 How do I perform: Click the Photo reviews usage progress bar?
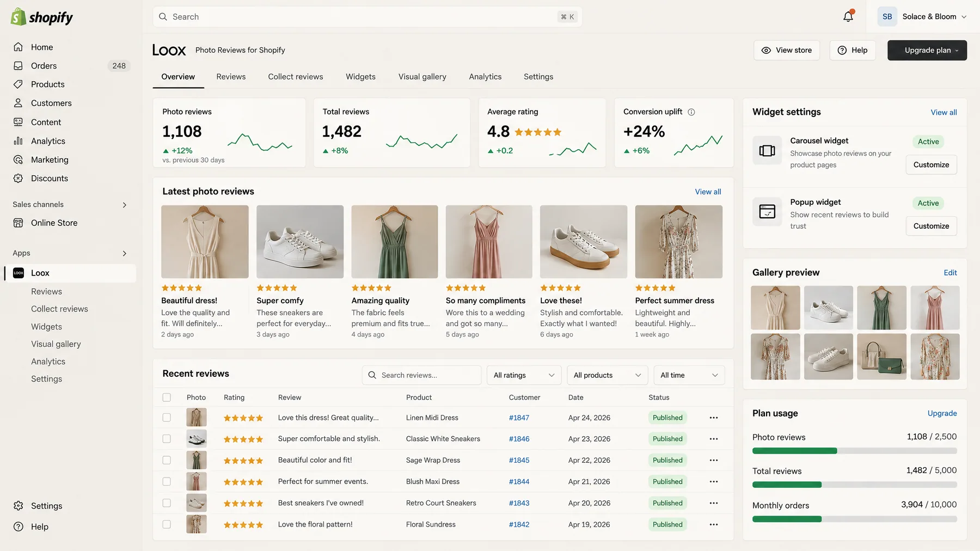854,451
